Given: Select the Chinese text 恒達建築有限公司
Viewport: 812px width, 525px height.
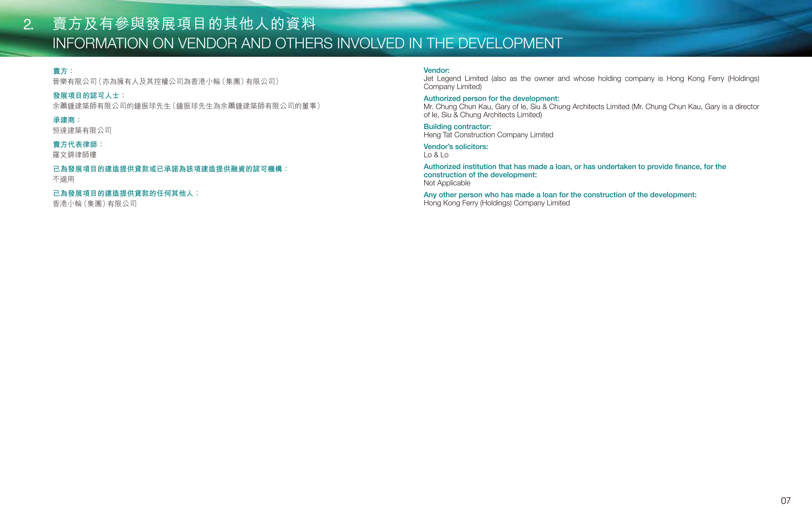Looking at the screenshot, I should 82,130.
